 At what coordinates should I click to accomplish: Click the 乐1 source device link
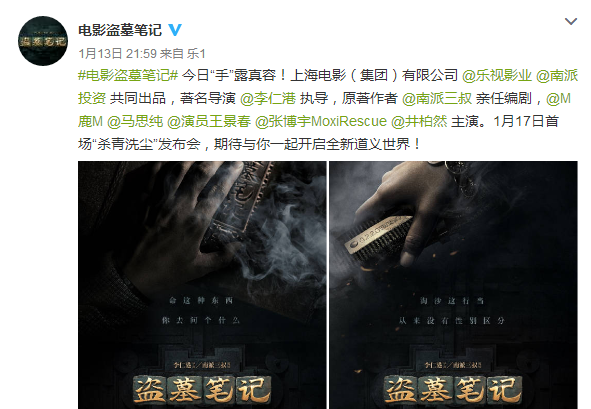196,54
